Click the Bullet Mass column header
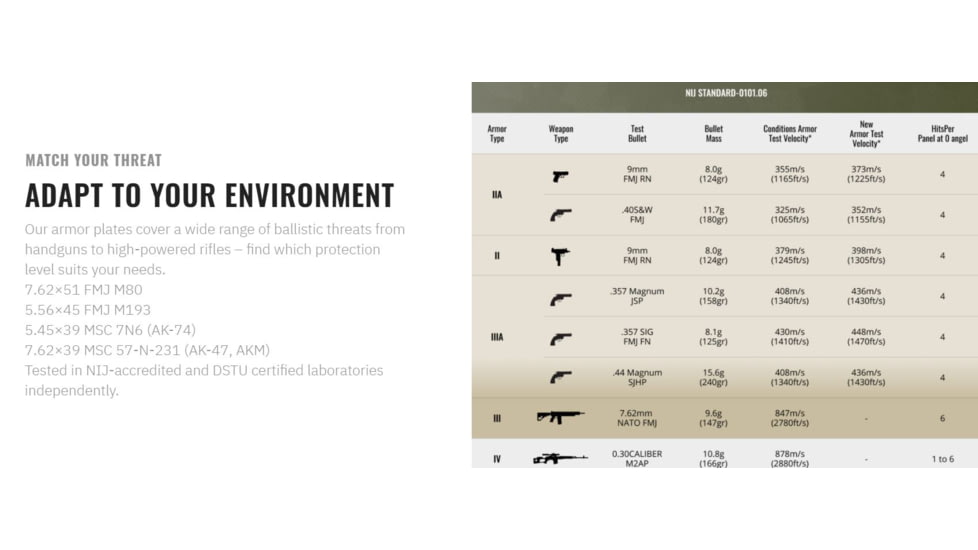 713,133
